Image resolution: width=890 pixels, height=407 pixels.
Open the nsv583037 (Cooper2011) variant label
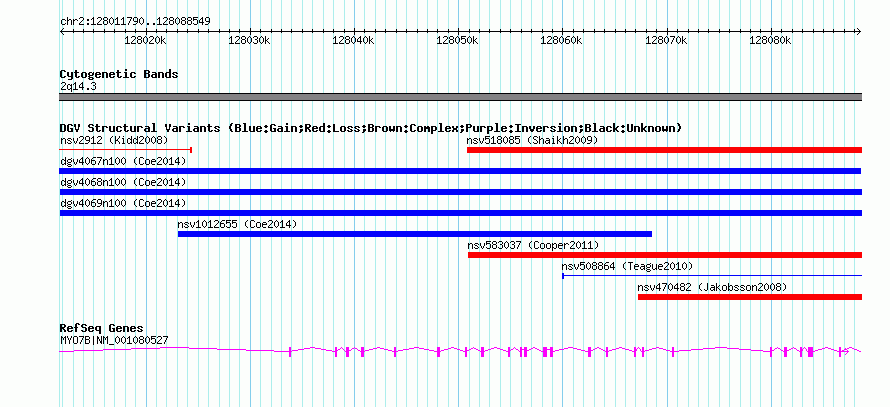pos(533,245)
